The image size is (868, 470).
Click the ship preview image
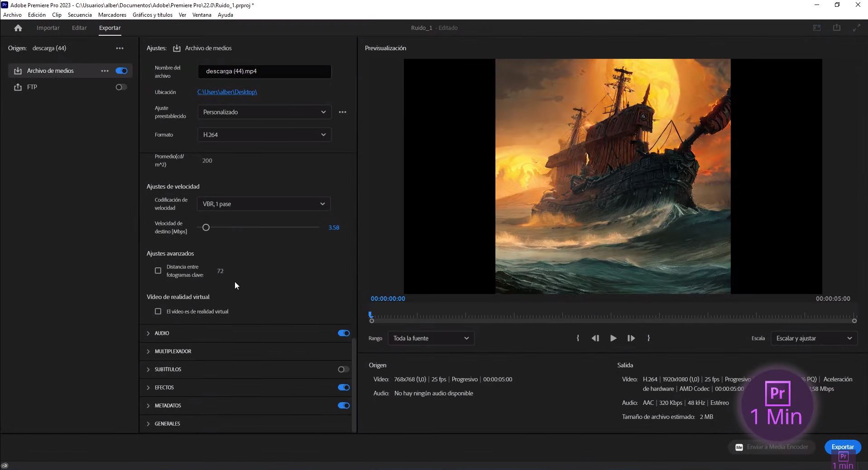(x=613, y=176)
